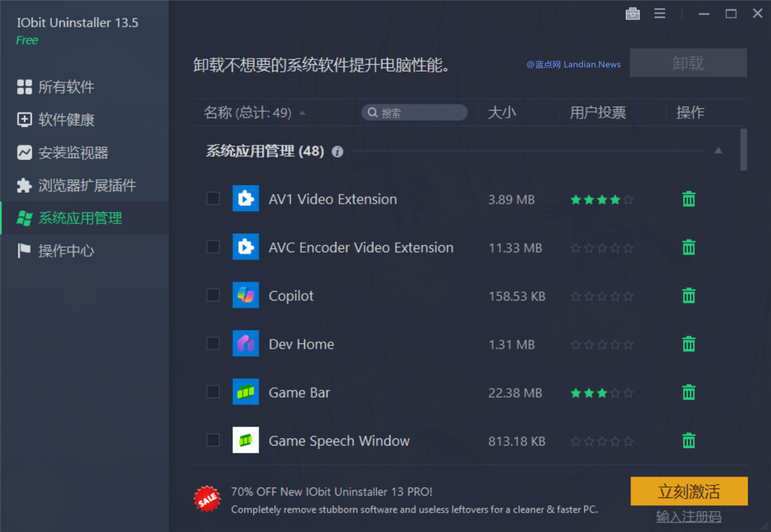Click the 立刻激活 button
Screen dimensions: 771x532
coord(689,491)
